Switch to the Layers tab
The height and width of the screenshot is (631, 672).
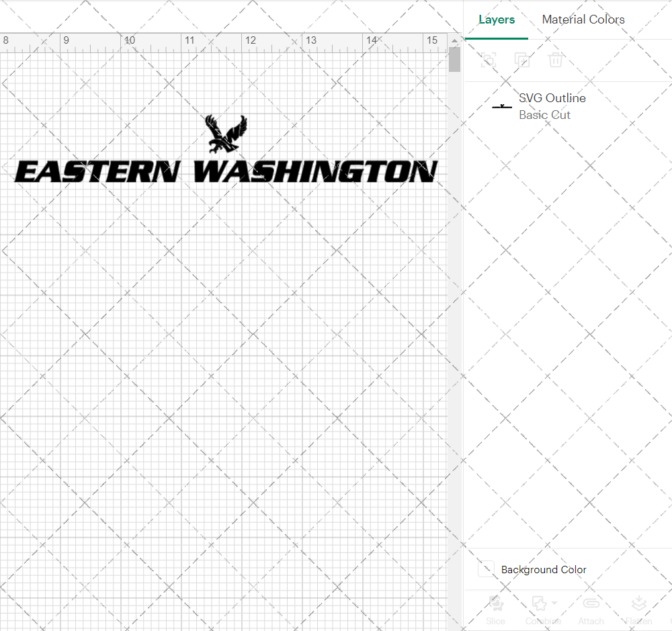click(497, 19)
